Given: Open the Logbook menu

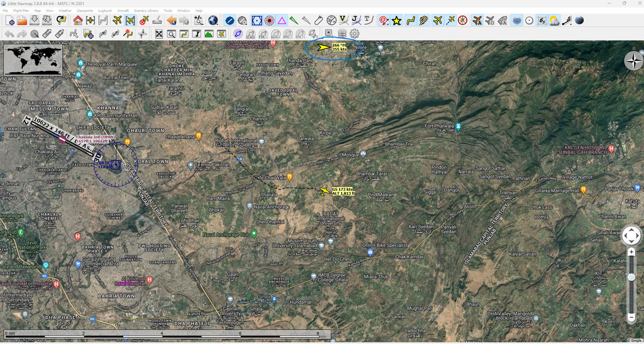Looking at the screenshot, I should (x=105, y=11).
